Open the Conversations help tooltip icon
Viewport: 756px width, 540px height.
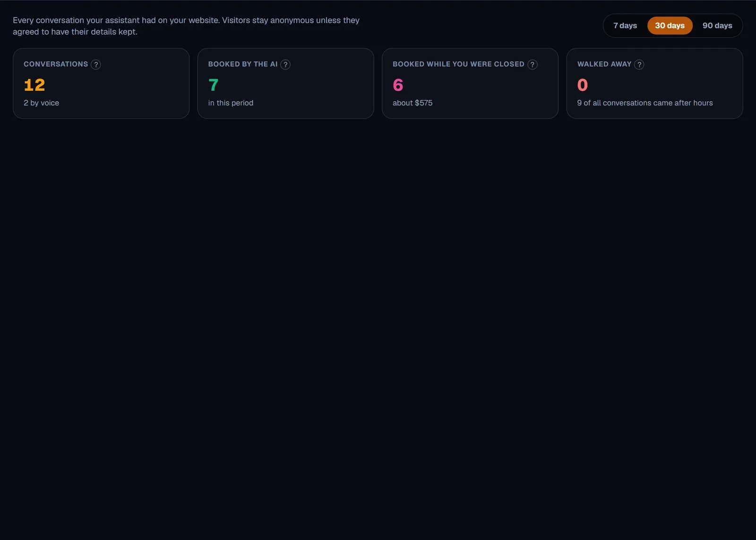[96, 64]
